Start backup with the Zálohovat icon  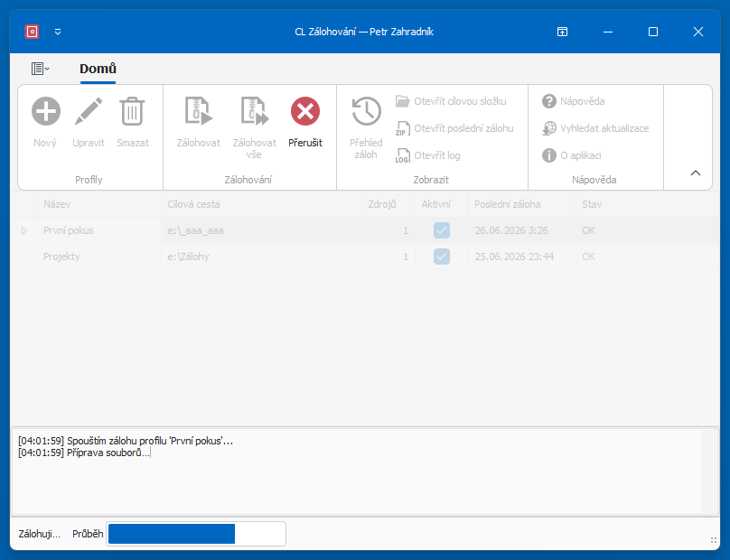coord(199,111)
